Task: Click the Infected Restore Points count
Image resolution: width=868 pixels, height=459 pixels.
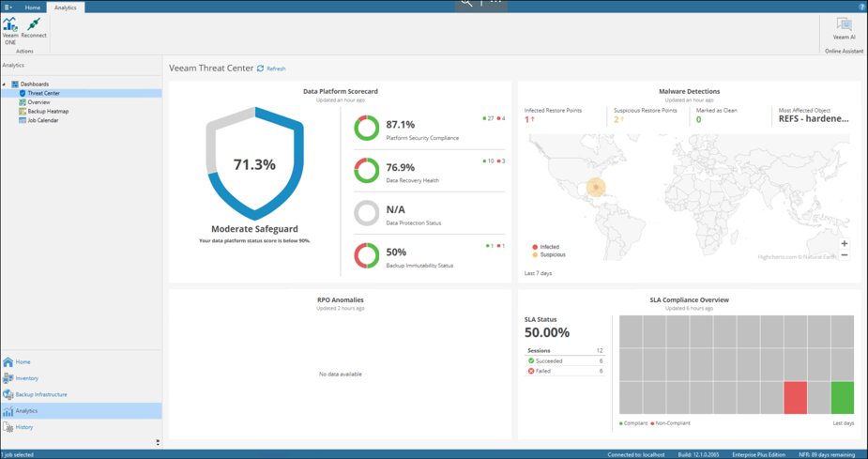Action: point(529,119)
